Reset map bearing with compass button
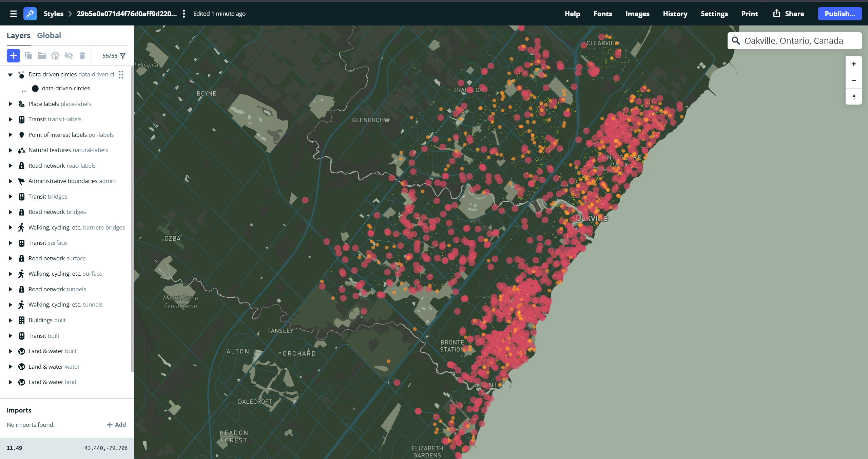 point(853,97)
